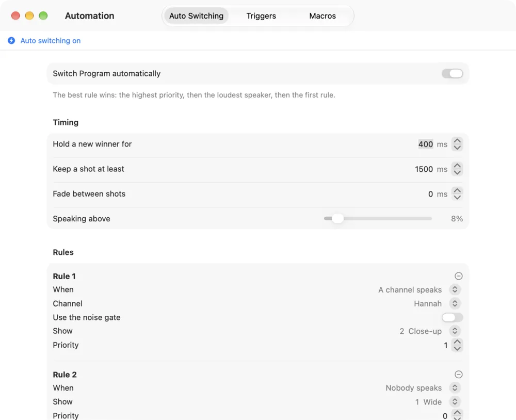The height and width of the screenshot is (420, 516).
Task: Click 'The best rule wins' description text
Action: 194,95
